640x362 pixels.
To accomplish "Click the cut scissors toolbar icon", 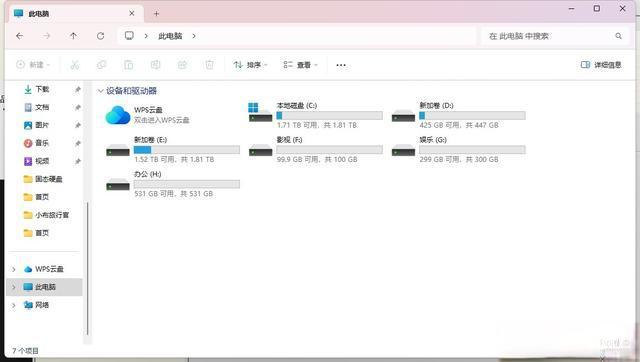I will tap(75, 64).
